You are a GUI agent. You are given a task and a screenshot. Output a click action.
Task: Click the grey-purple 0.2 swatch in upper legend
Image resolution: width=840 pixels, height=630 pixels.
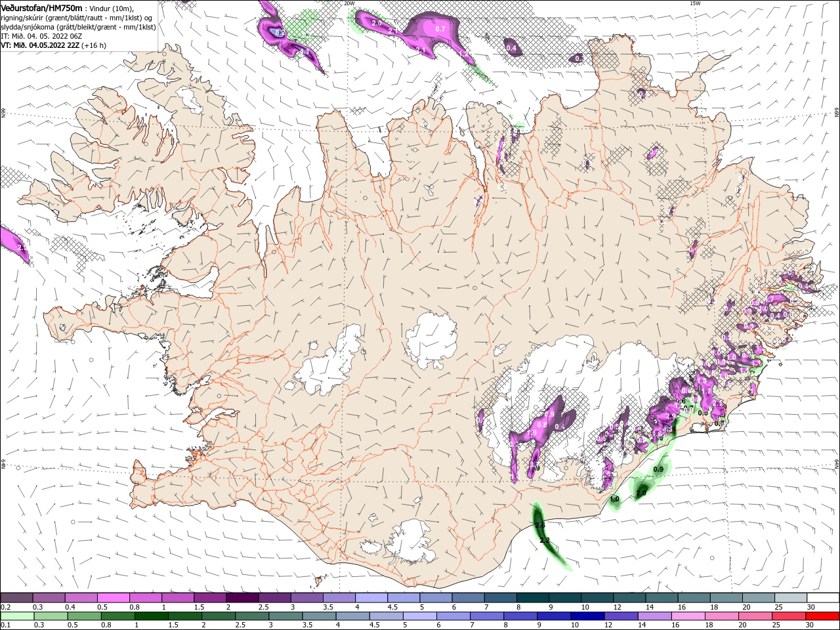point(16,597)
